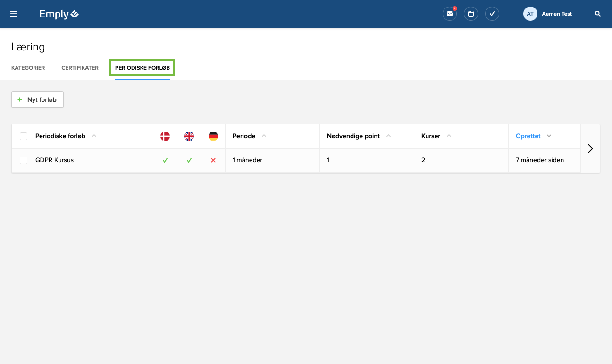The width and height of the screenshot is (612, 364).
Task: Click the UK flag column icon
Action: pos(189,136)
